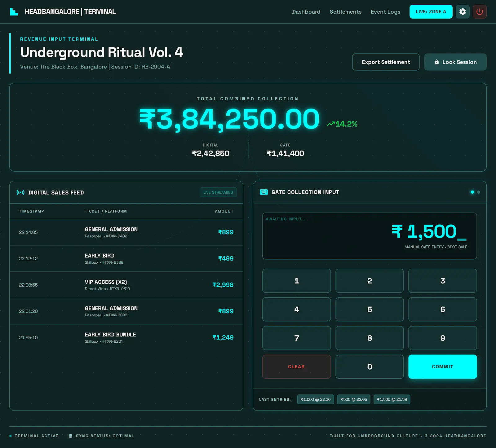Click the keyboard icon beside Gate Collection Input
The image size is (496, 448).
tap(264, 192)
